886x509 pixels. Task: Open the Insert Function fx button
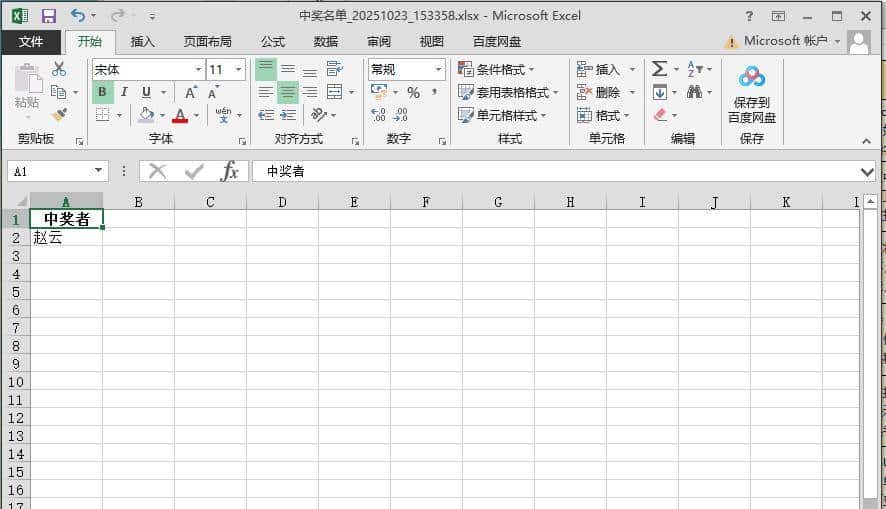229,171
